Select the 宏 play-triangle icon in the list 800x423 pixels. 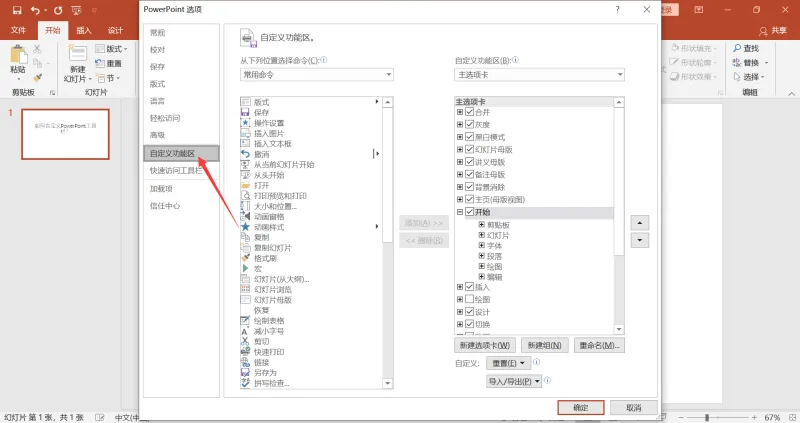tap(245, 268)
